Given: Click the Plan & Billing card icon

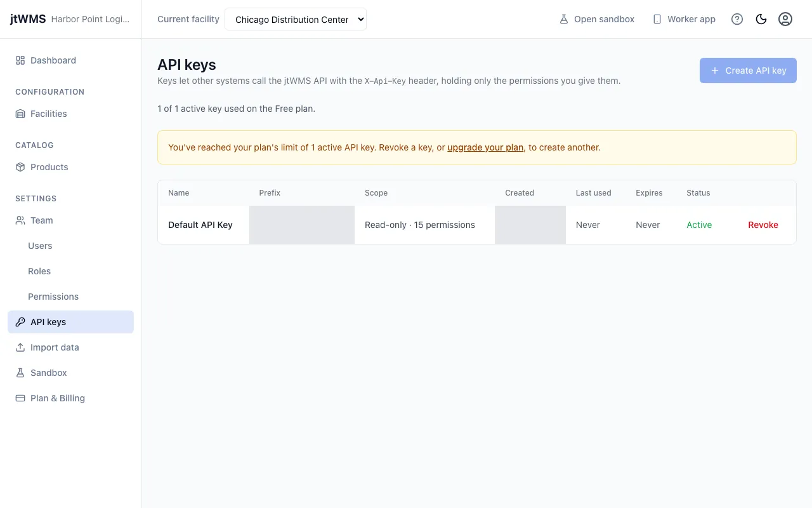Looking at the screenshot, I should tap(20, 398).
